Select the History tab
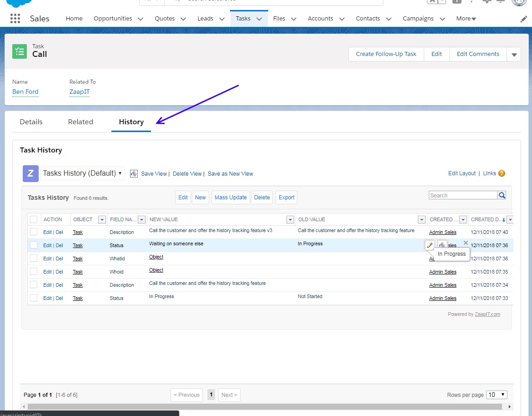This screenshot has height=416, width=532. 131,122
